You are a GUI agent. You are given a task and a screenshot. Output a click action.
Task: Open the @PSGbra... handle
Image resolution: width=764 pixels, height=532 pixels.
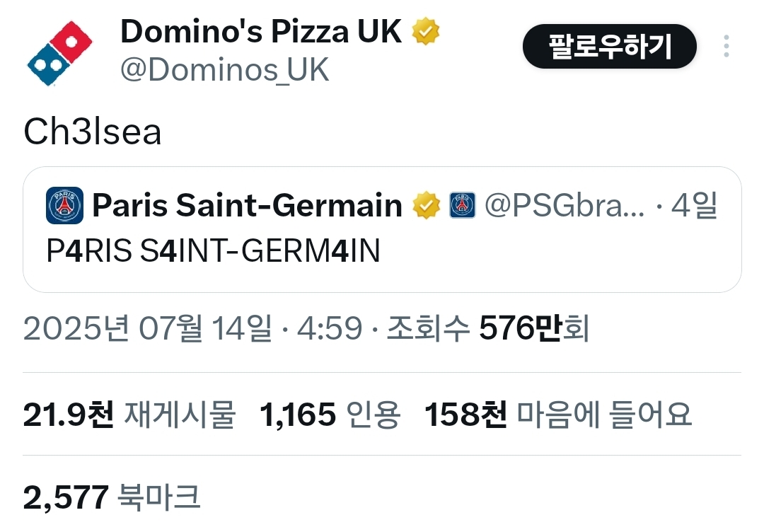(565, 205)
